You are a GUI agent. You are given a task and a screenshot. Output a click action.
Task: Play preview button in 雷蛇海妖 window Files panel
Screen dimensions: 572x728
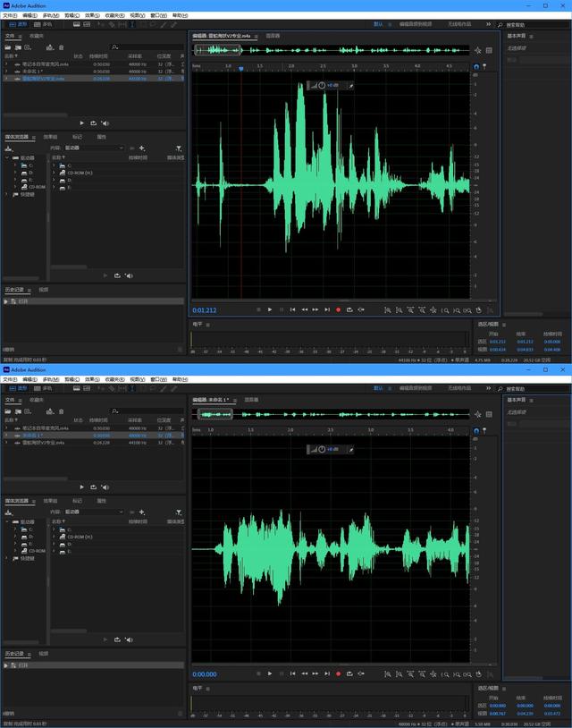pyautogui.click(x=81, y=123)
